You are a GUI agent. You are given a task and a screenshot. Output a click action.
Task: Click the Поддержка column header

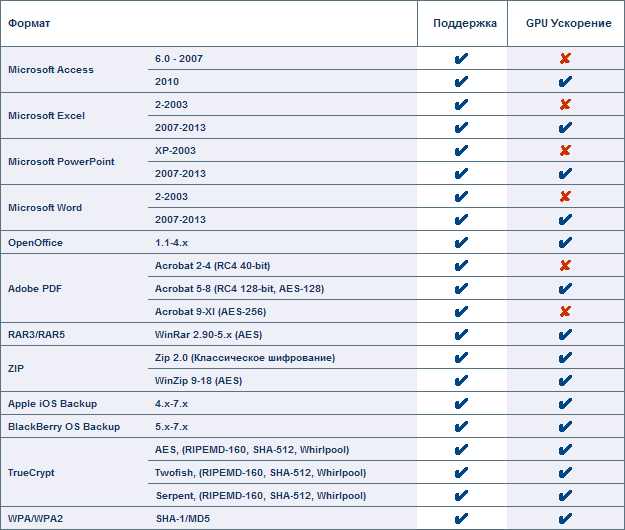(464, 23)
